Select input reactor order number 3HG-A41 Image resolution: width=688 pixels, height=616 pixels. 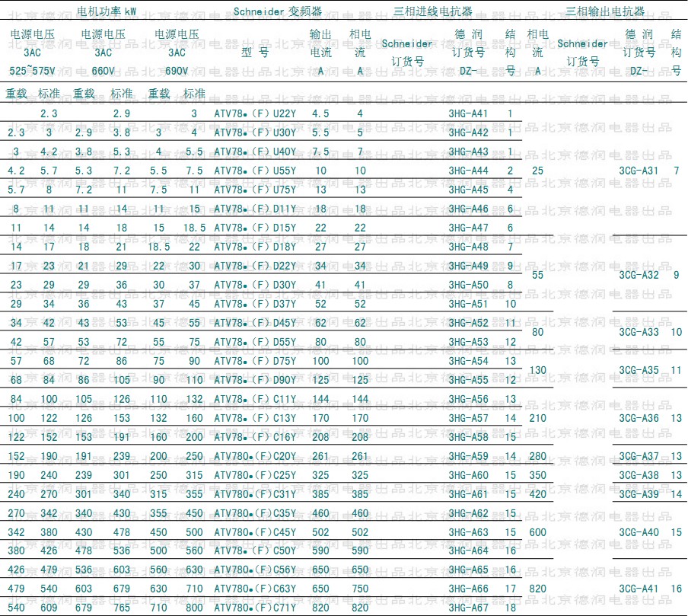point(468,113)
